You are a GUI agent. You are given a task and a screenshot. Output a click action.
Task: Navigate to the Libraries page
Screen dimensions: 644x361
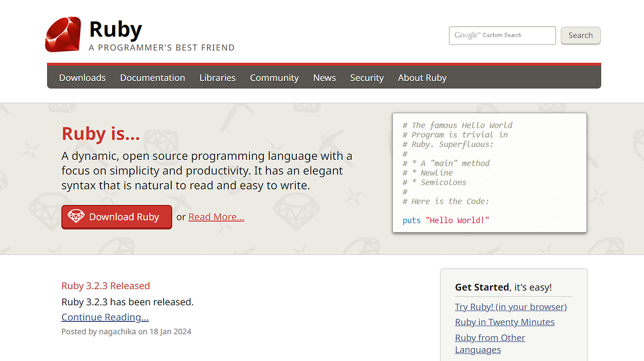[217, 78]
